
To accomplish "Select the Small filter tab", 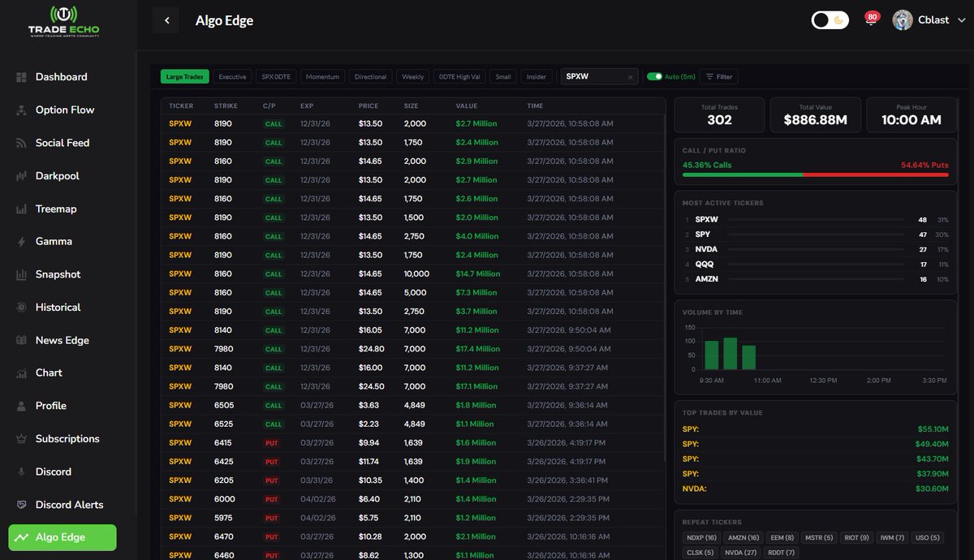I will [x=503, y=76].
